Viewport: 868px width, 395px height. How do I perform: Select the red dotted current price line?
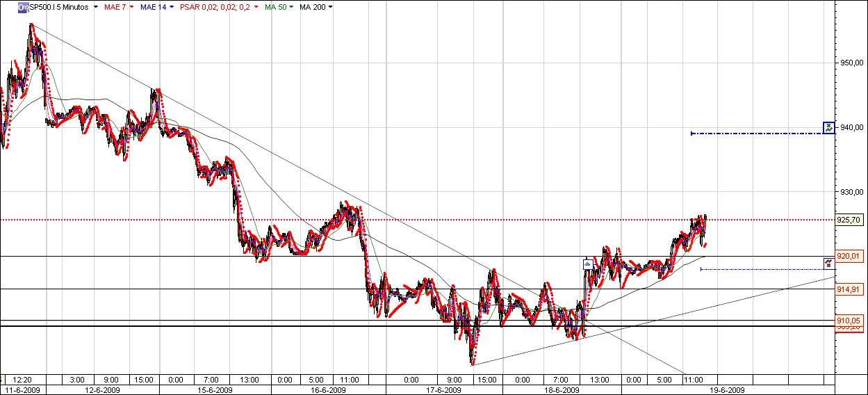click(417, 220)
